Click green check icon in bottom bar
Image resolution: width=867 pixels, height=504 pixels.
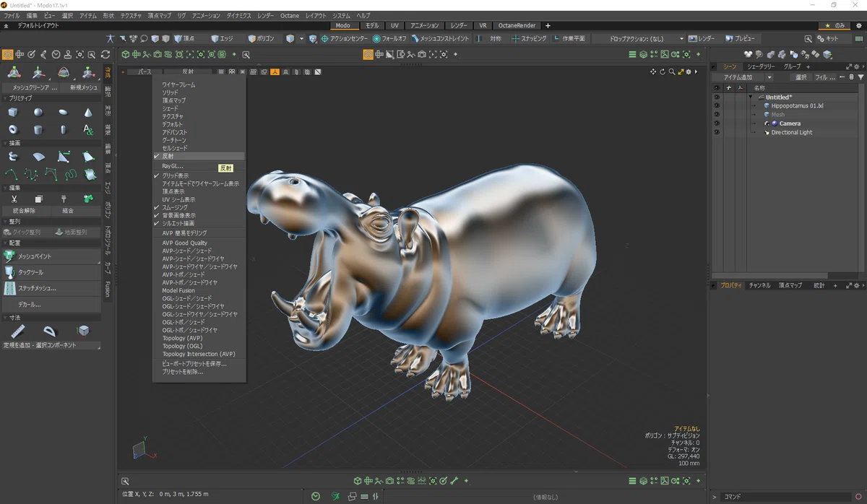(x=316, y=496)
